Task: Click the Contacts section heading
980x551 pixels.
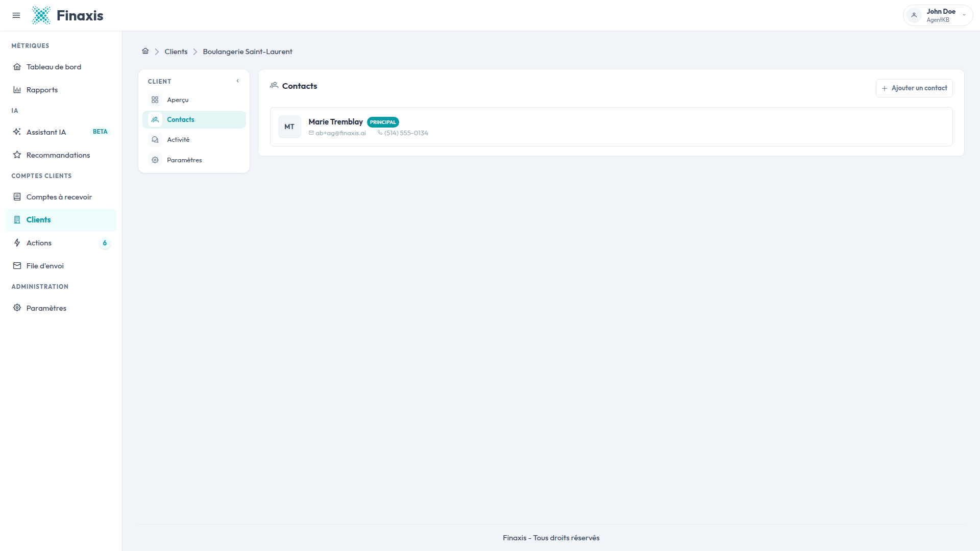Action: (x=300, y=86)
